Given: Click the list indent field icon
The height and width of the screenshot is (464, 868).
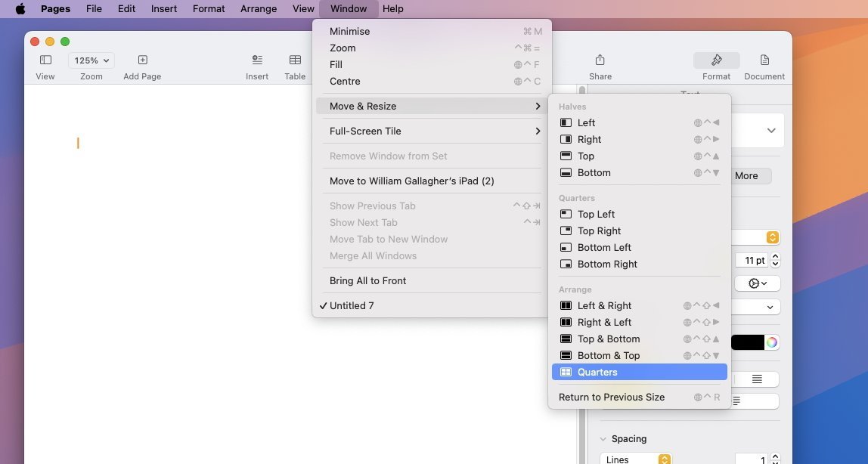Looking at the screenshot, I should [736, 401].
